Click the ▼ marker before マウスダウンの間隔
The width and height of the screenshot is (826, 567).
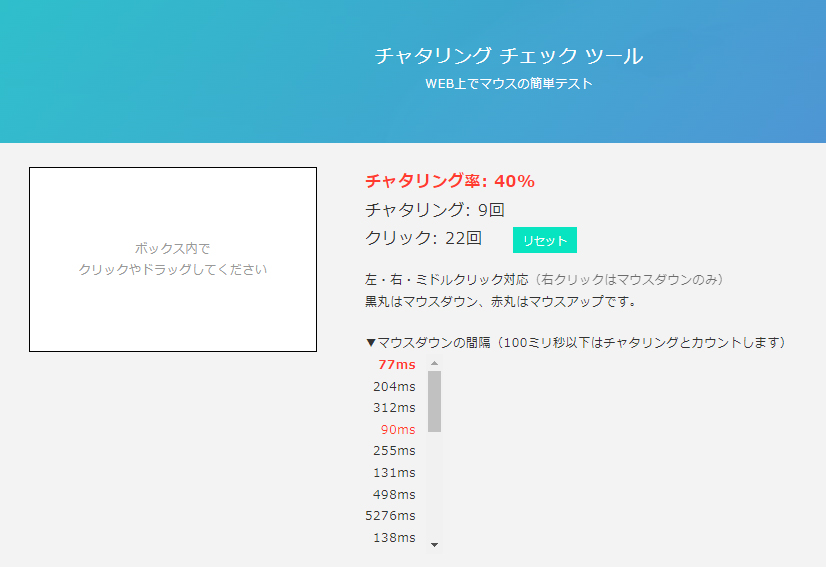(x=371, y=343)
